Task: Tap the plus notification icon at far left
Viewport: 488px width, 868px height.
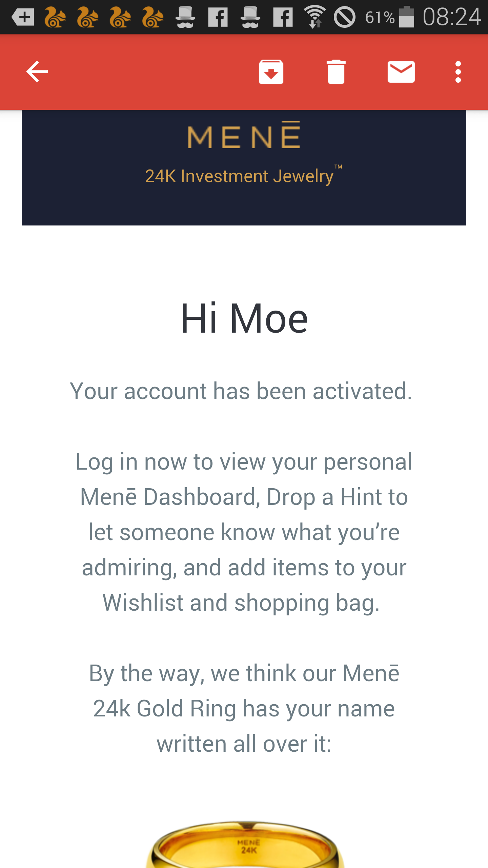Action: point(23,17)
